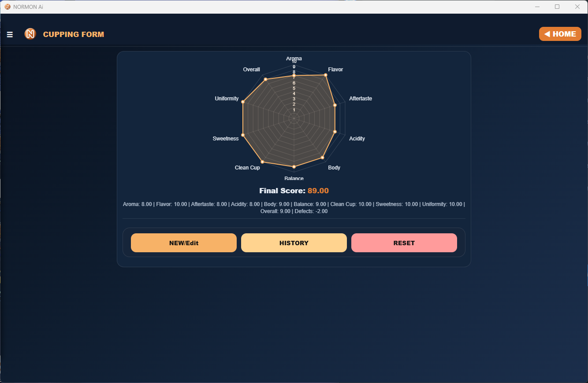Screen dimensions: 588x383
Task: Select the Aroma data point on radar chart
Action: [x=294, y=76]
